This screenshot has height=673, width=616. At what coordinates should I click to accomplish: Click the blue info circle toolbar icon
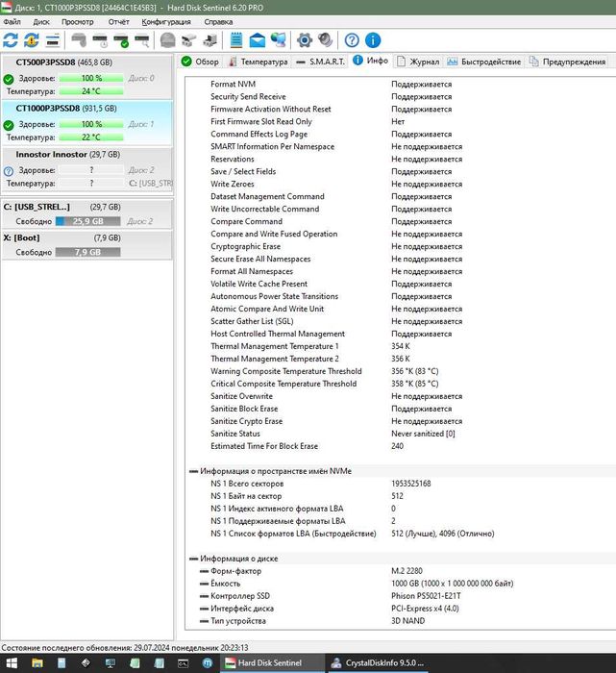click(373, 40)
